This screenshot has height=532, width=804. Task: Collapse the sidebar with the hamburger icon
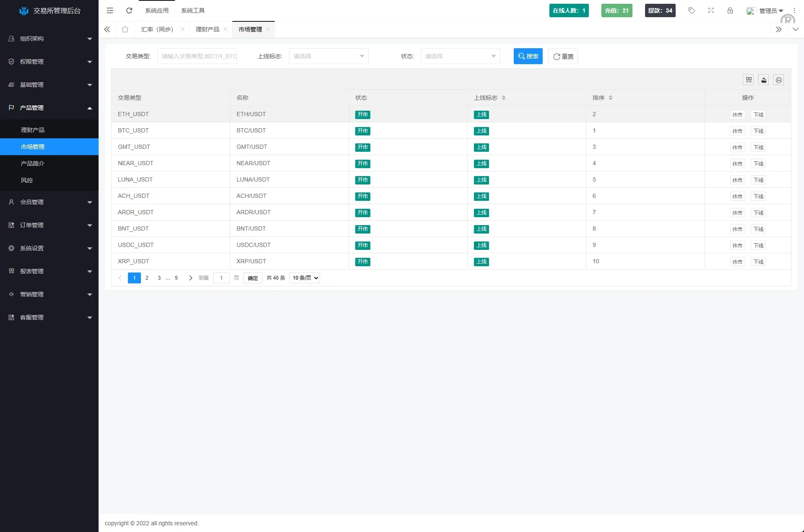109,10
